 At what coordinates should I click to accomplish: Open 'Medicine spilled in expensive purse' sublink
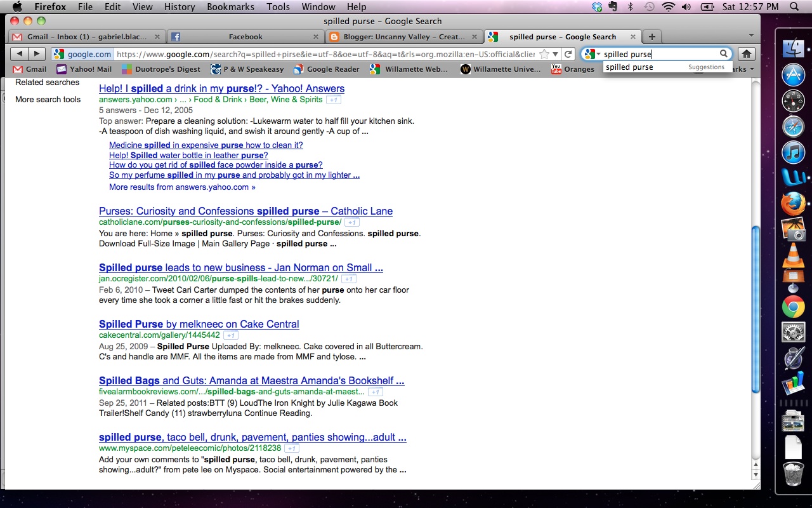(x=206, y=145)
